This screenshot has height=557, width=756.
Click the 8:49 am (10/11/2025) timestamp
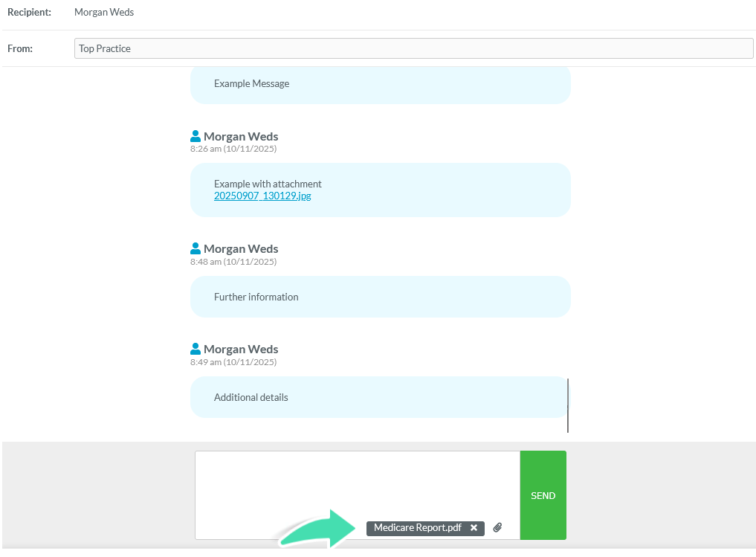pyautogui.click(x=233, y=361)
